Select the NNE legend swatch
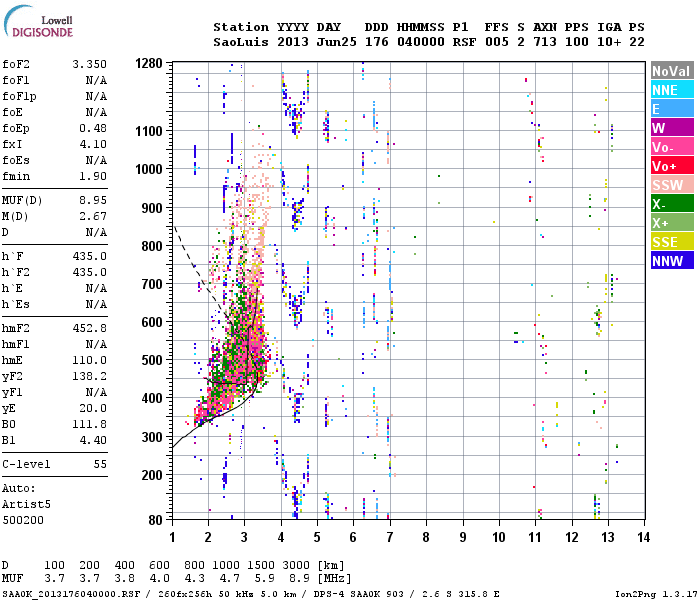Image resolution: width=700 pixels, height=600 pixels. point(672,90)
